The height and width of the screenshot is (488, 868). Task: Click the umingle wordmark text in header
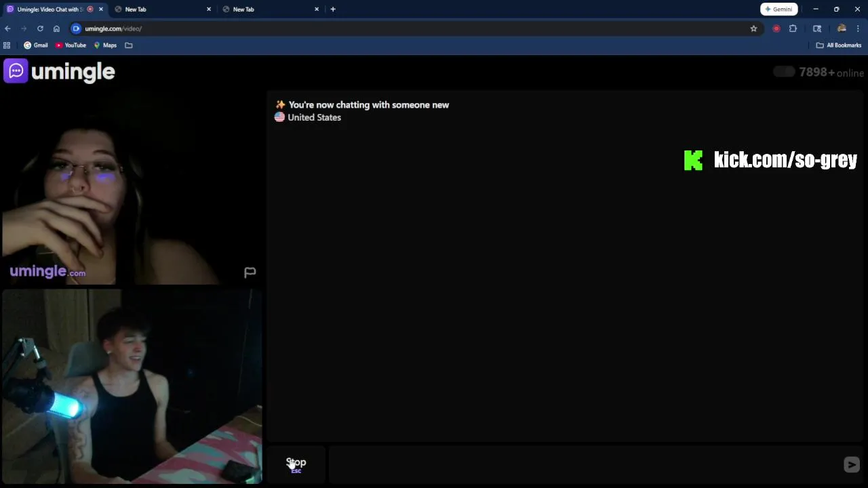(x=73, y=71)
